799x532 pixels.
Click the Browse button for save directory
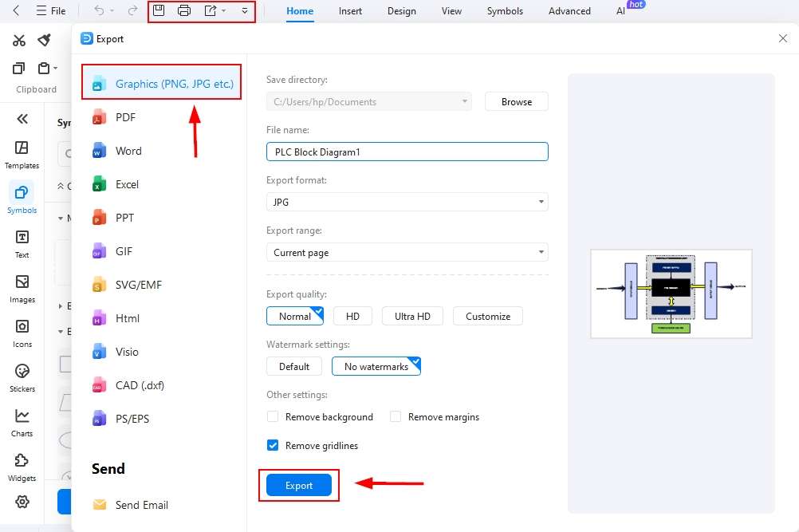tap(516, 101)
